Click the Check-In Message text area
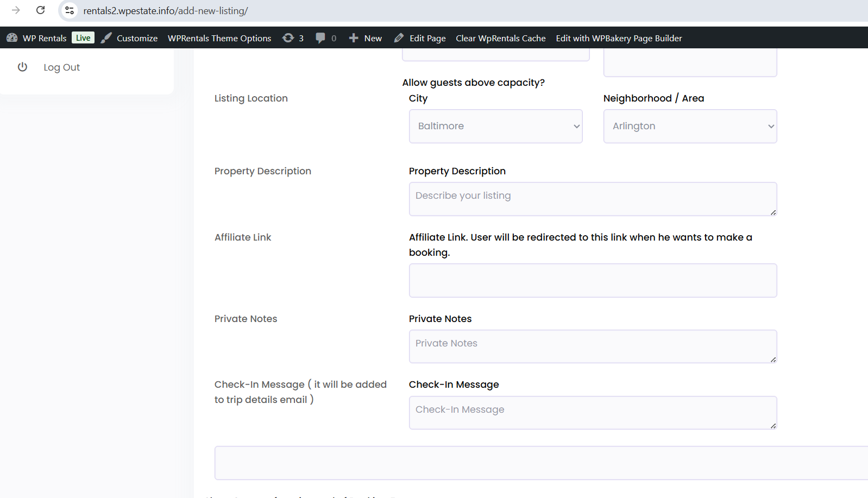This screenshot has height=498, width=868. coord(593,413)
